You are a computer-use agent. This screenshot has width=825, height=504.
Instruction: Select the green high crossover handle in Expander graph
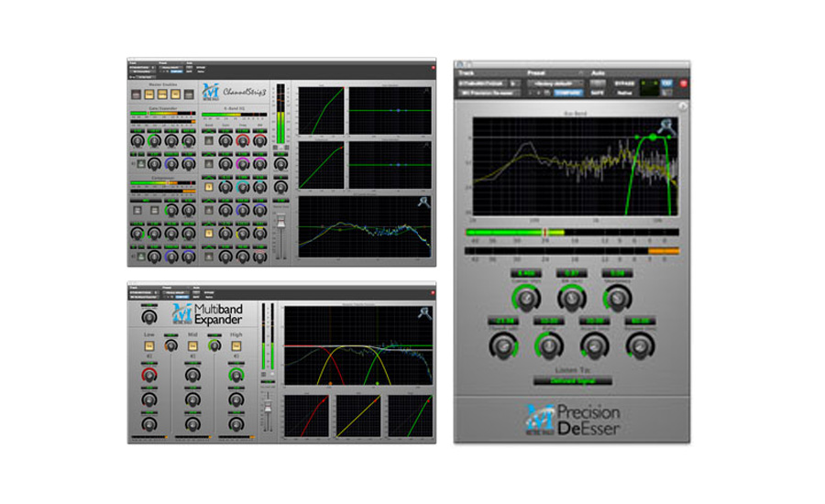(378, 384)
